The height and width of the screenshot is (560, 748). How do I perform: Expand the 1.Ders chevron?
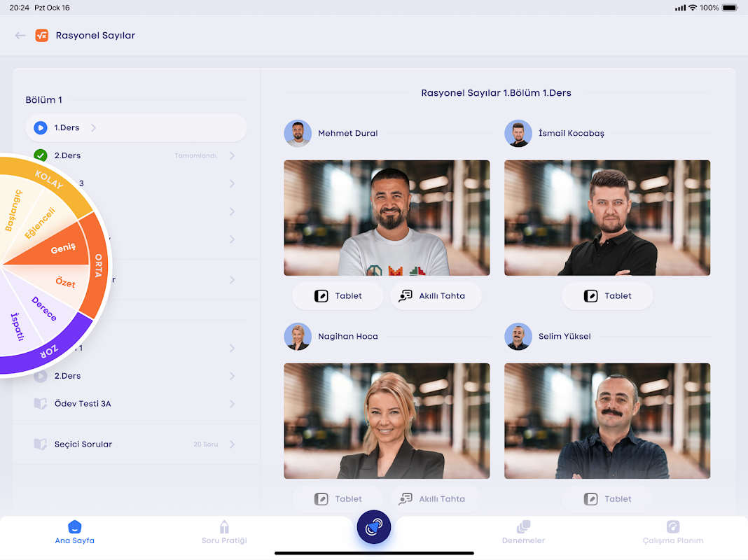(94, 127)
